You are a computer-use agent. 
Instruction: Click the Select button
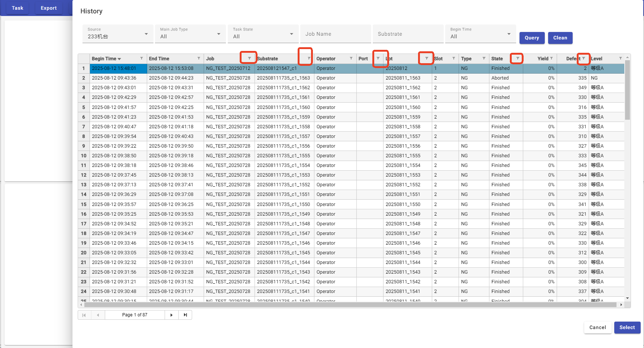pyautogui.click(x=627, y=328)
